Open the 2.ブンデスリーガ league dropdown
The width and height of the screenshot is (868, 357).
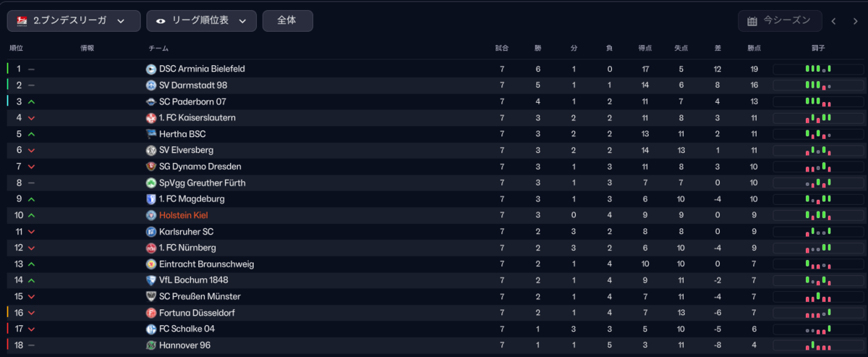coord(74,21)
